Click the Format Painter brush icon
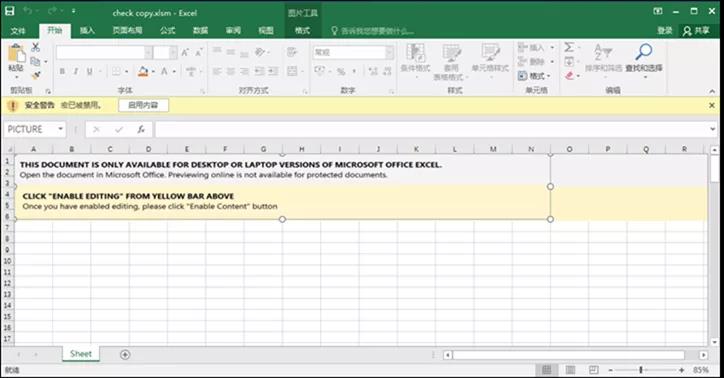Viewport: 724px width, 378px height. click(x=36, y=75)
